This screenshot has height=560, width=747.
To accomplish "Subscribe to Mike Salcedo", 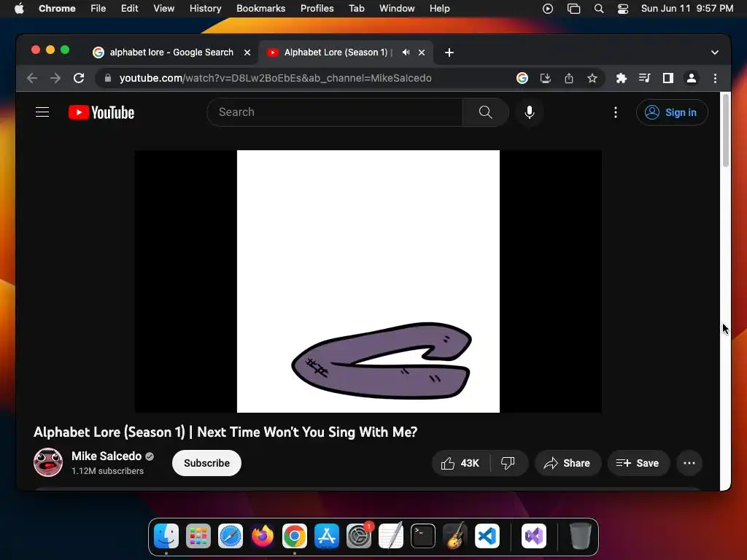I will [206, 463].
